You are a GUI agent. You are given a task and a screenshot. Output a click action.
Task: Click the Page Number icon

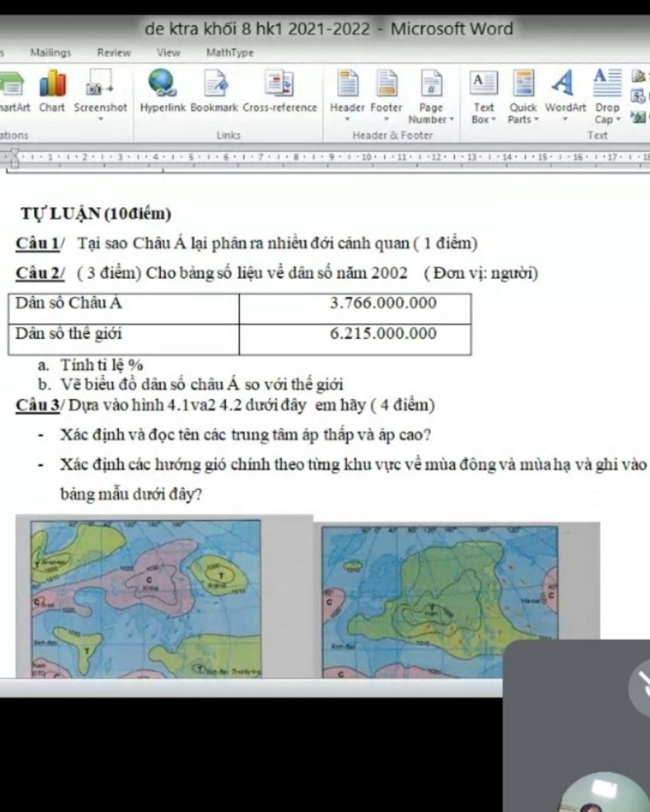point(431,84)
